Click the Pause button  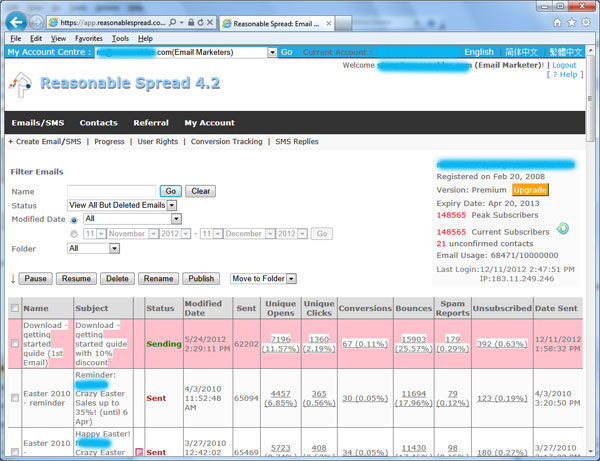pos(36,279)
